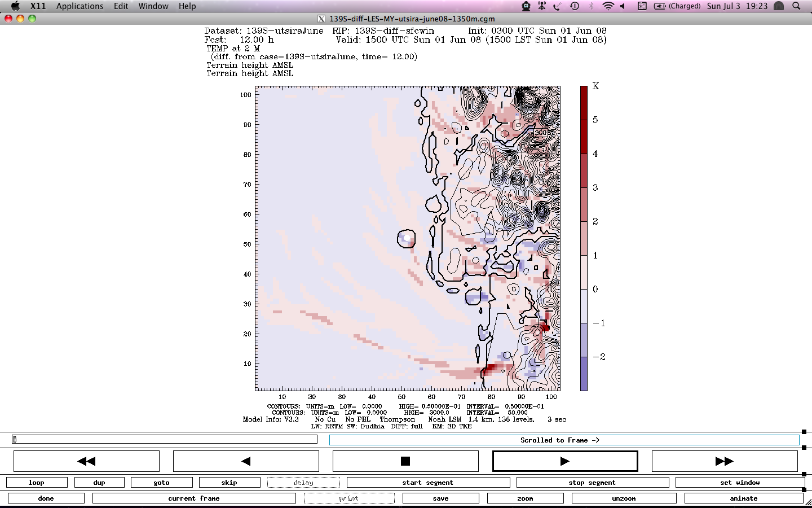Click the 'TEMP at 2 M' label
Screen dimensions: 812x508
click(233, 49)
